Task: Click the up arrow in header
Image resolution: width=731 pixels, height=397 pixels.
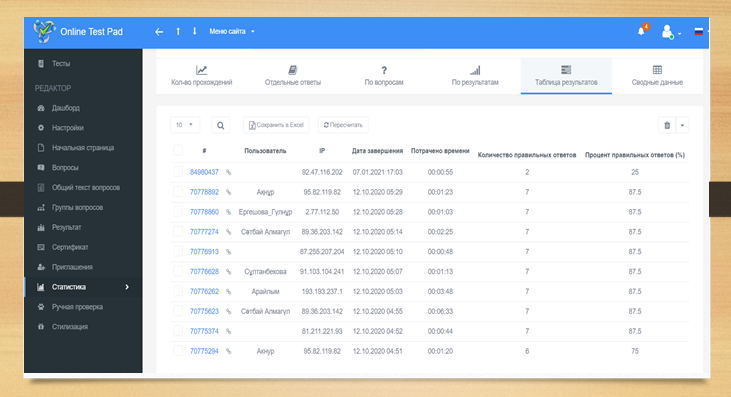Action: [178, 31]
